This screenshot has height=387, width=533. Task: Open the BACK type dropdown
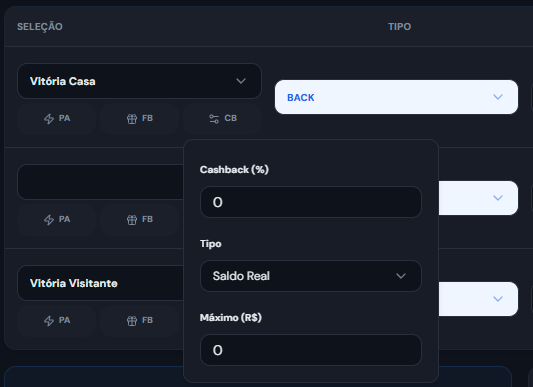pos(396,97)
